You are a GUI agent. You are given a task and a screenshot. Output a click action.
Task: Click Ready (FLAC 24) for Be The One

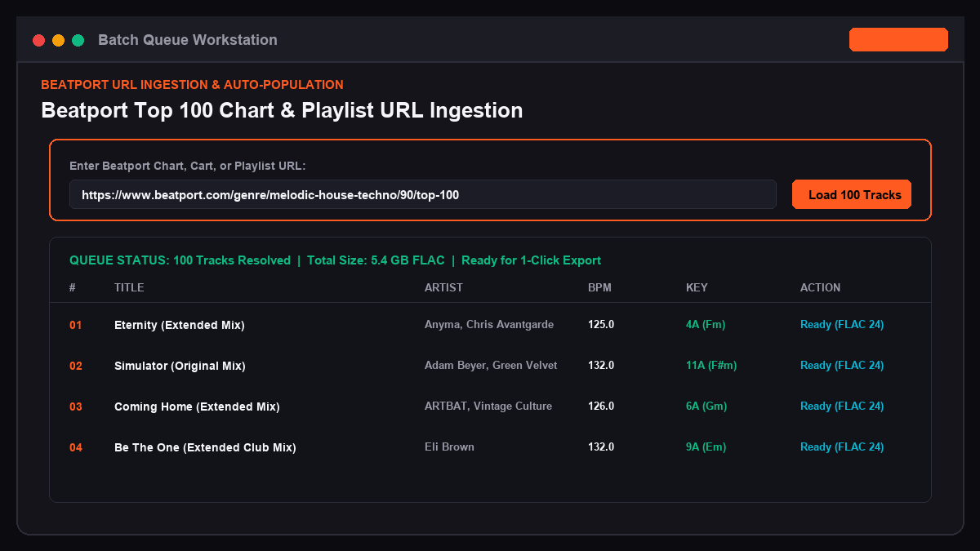pyautogui.click(x=842, y=447)
